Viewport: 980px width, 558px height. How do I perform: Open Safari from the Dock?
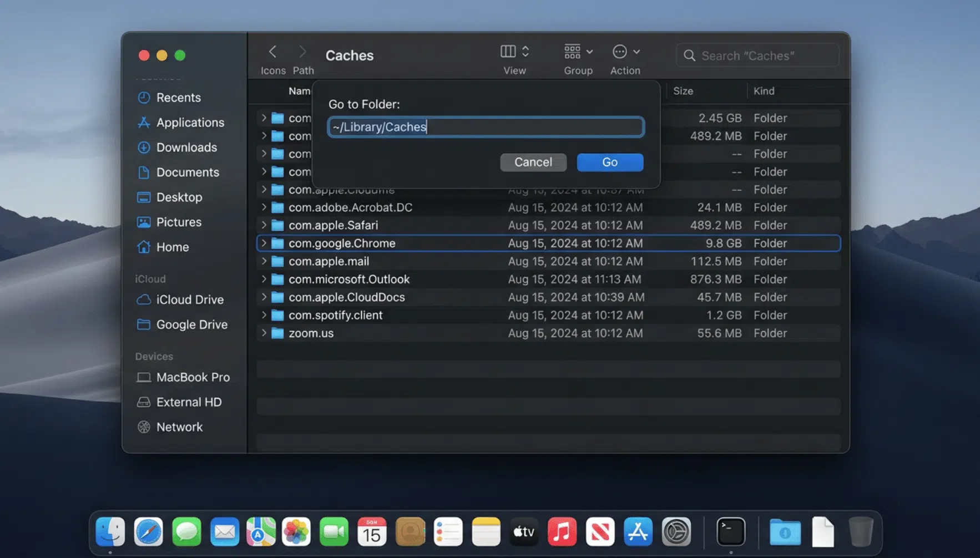click(148, 532)
